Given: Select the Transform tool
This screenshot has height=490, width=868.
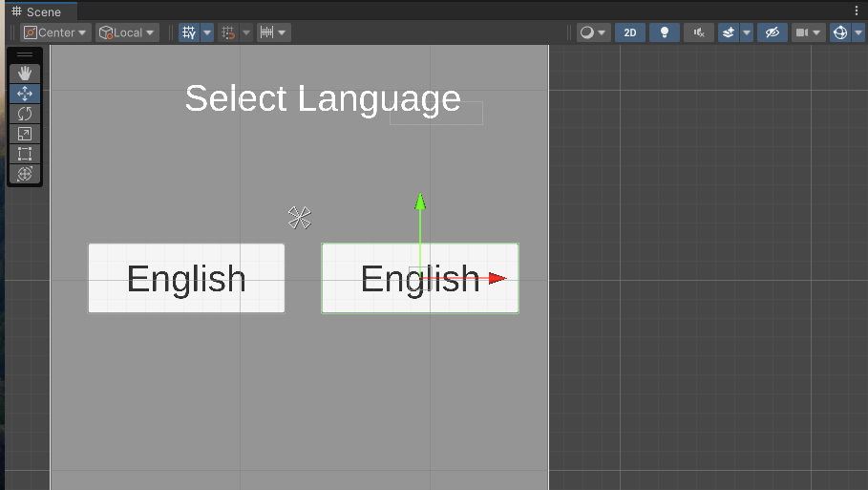Looking at the screenshot, I should tap(25, 174).
